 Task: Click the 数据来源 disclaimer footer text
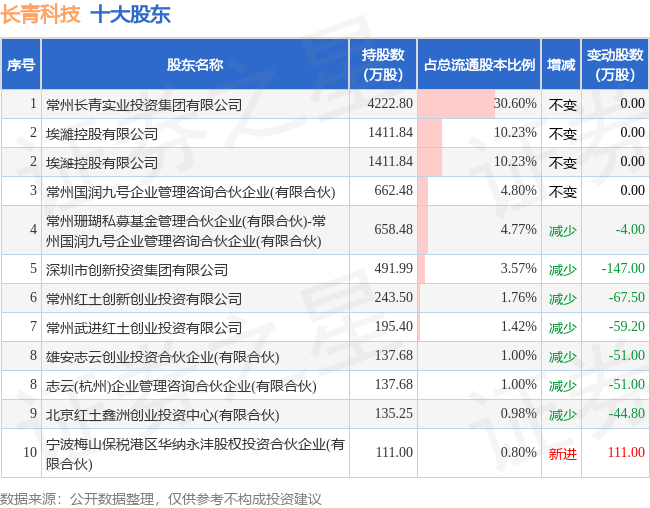[x=161, y=499]
